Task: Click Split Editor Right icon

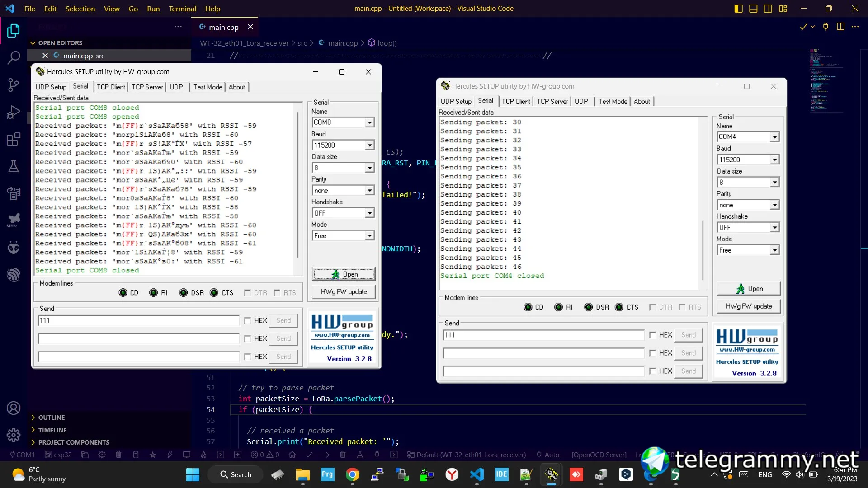Action: click(x=840, y=27)
